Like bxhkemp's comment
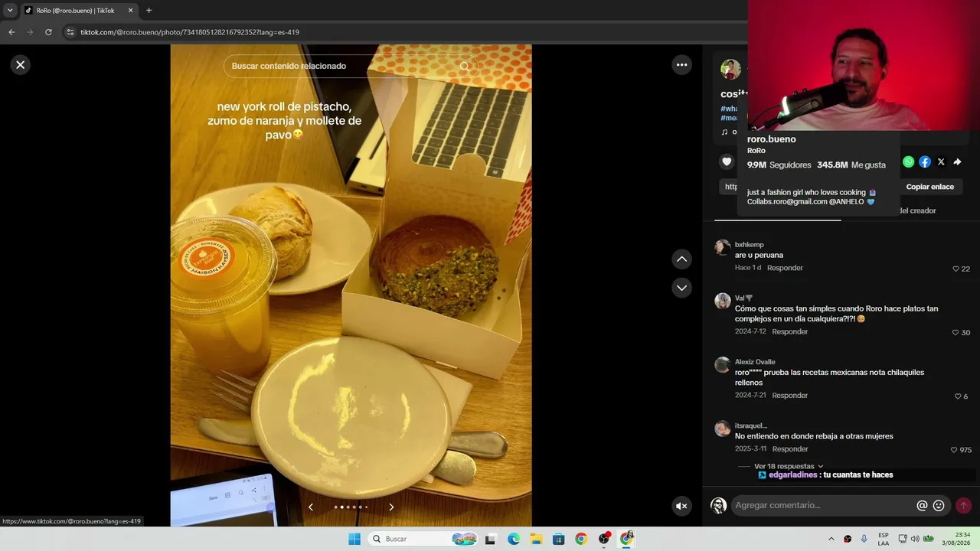980x551 pixels. [955, 269]
